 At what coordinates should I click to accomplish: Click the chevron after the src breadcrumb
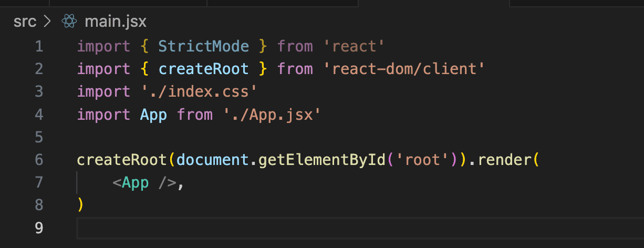[x=47, y=22]
